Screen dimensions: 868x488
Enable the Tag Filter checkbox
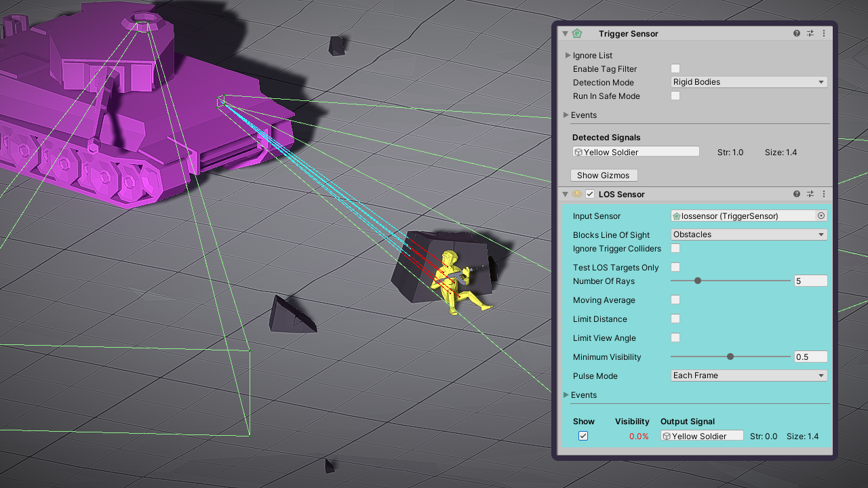point(675,68)
